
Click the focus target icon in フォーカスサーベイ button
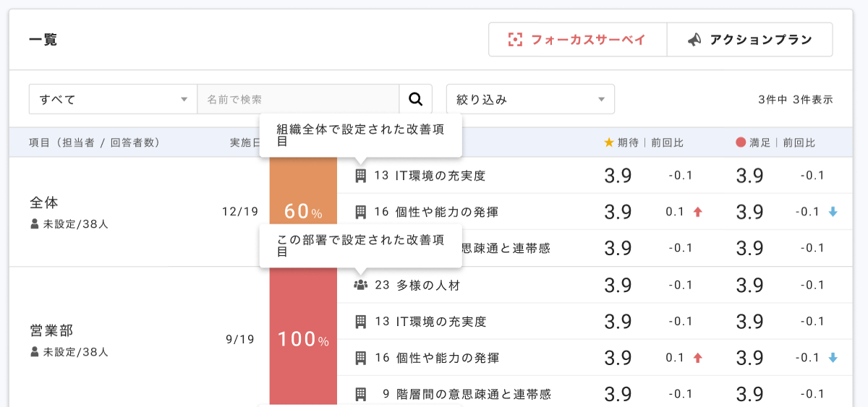(514, 40)
